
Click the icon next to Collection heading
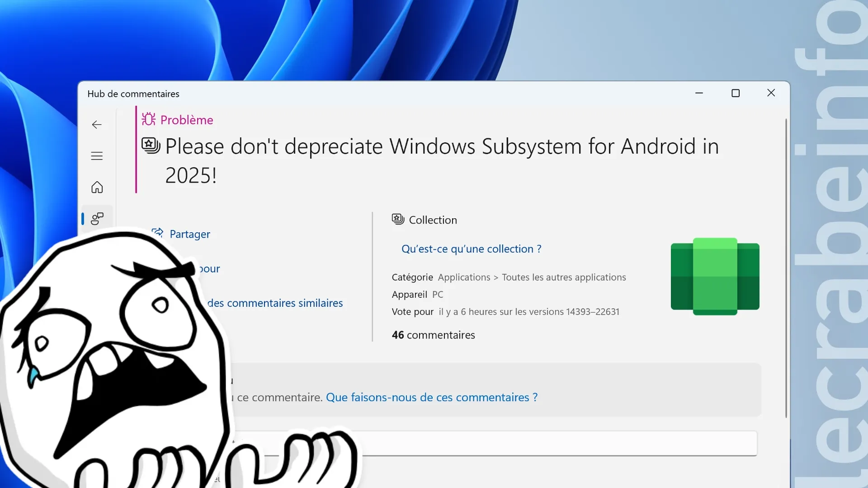398,219
